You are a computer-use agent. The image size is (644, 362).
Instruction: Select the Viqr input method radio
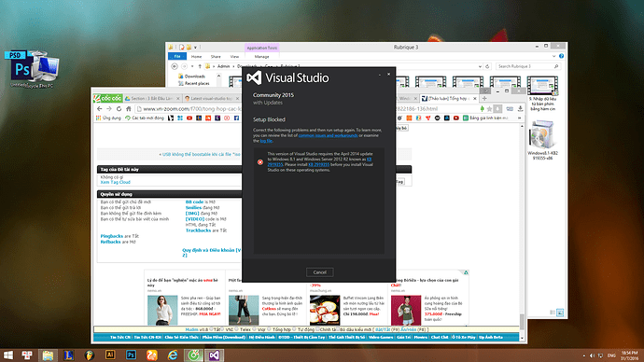255,329
